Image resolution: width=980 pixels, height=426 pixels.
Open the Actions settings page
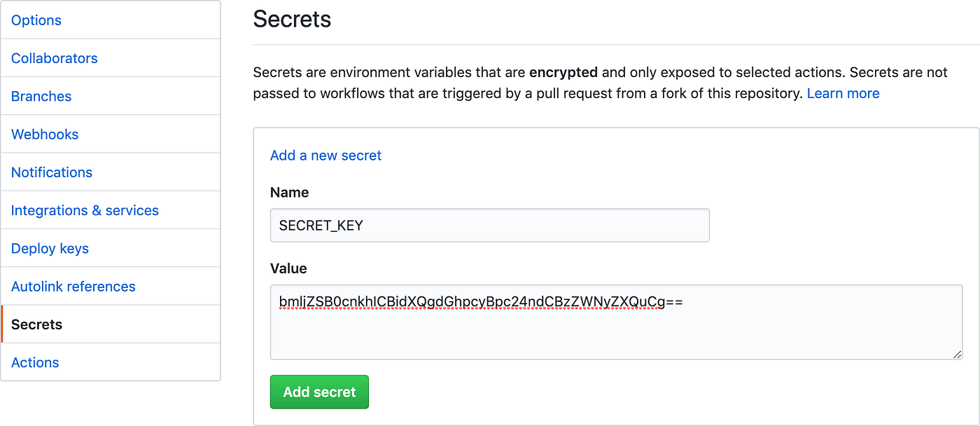(35, 362)
